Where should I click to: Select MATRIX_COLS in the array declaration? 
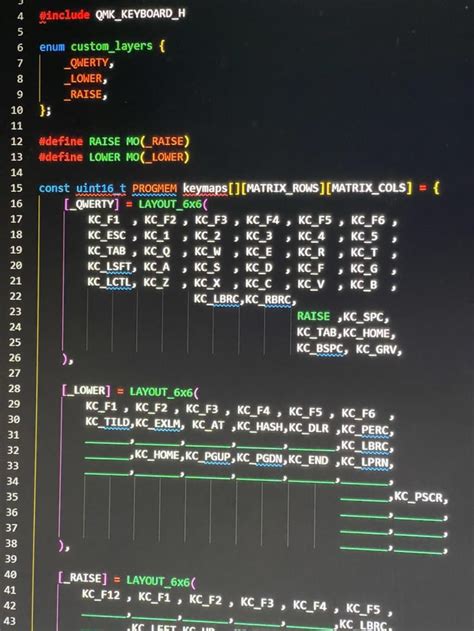[x=368, y=188]
